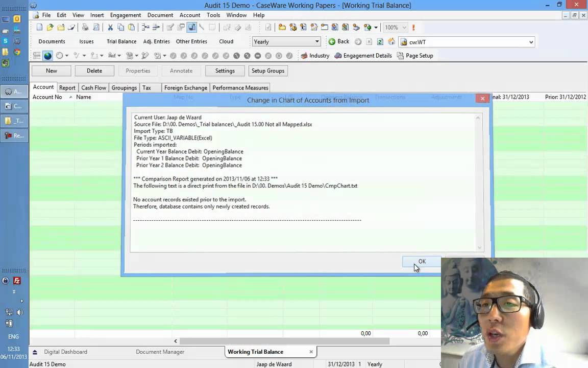Close the Change in Chart of Accounts dialog
The height and width of the screenshot is (368, 588).
tap(482, 98)
